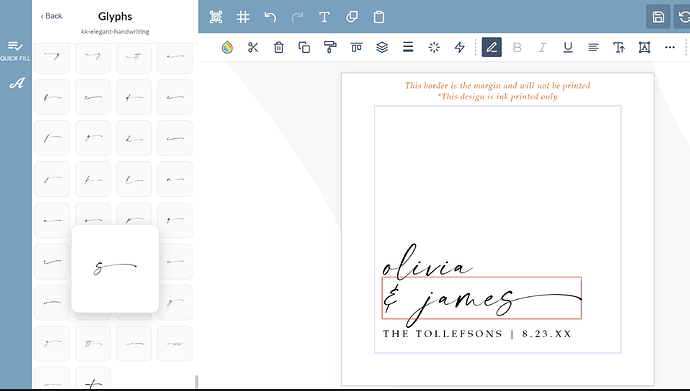Click the 'Glyphs' panel title
Screen dimensions: 690x391
[115, 17]
